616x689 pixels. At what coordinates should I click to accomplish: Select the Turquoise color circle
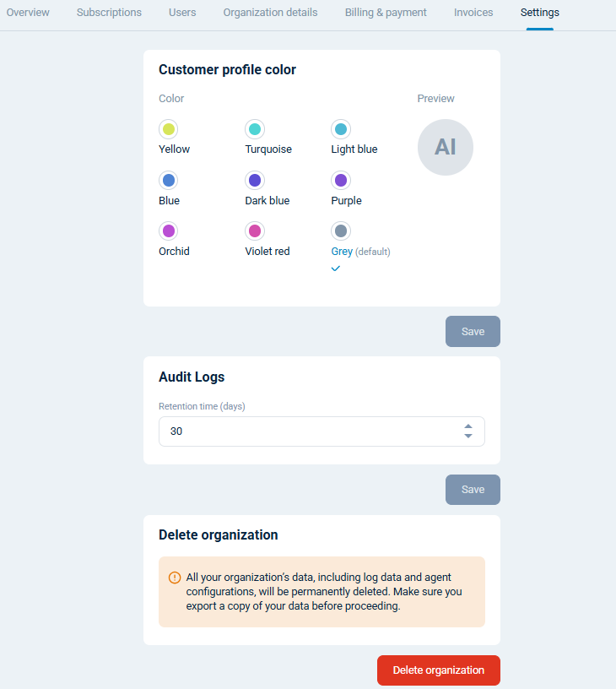coord(254,129)
